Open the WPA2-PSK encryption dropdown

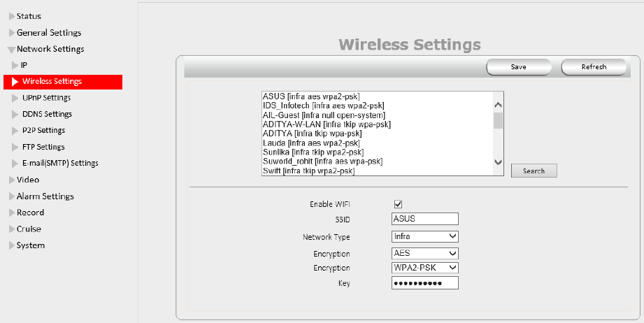point(425,268)
